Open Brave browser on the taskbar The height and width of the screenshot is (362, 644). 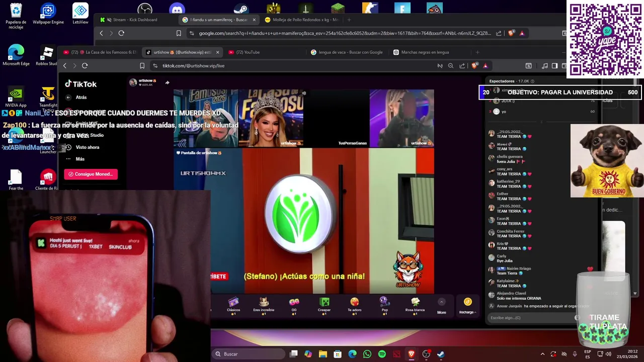[x=412, y=354]
